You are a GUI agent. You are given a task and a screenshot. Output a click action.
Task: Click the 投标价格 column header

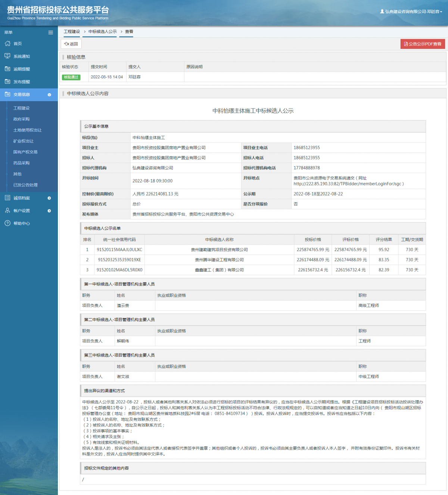[313, 239]
